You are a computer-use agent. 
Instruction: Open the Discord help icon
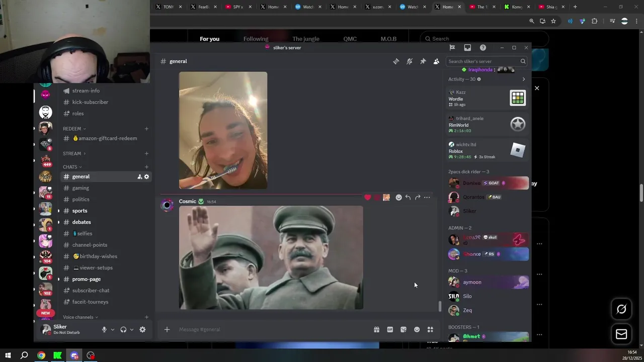coord(483,48)
